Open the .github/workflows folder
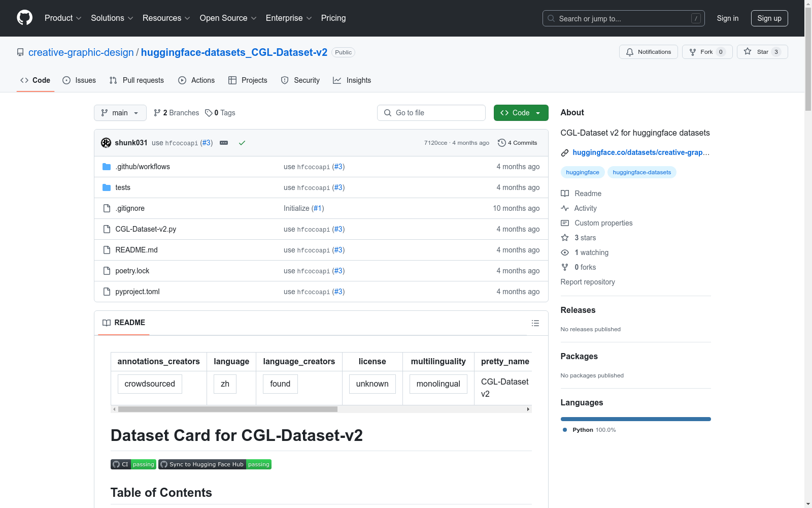The image size is (812, 508). coord(143,167)
